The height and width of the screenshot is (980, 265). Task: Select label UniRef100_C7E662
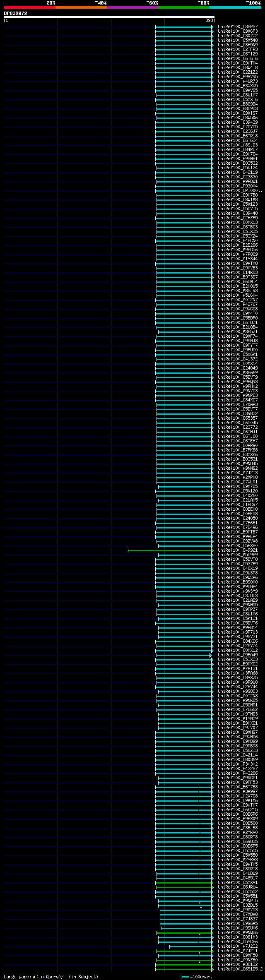(x=238, y=709)
